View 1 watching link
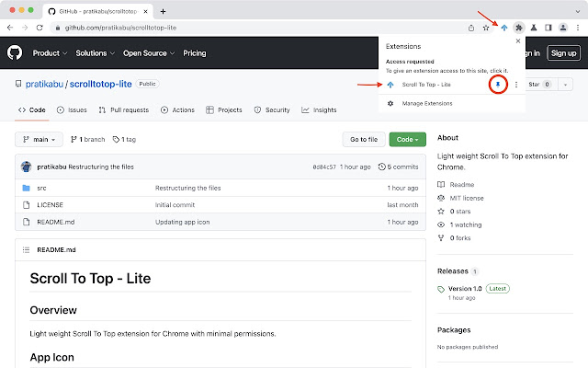 [459, 224]
